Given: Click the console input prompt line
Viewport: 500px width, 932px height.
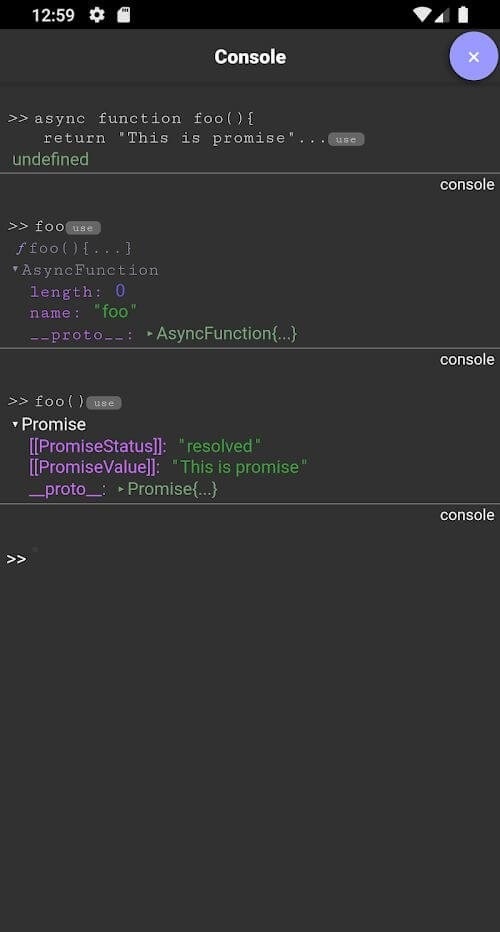Looking at the screenshot, I should [250, 559].
